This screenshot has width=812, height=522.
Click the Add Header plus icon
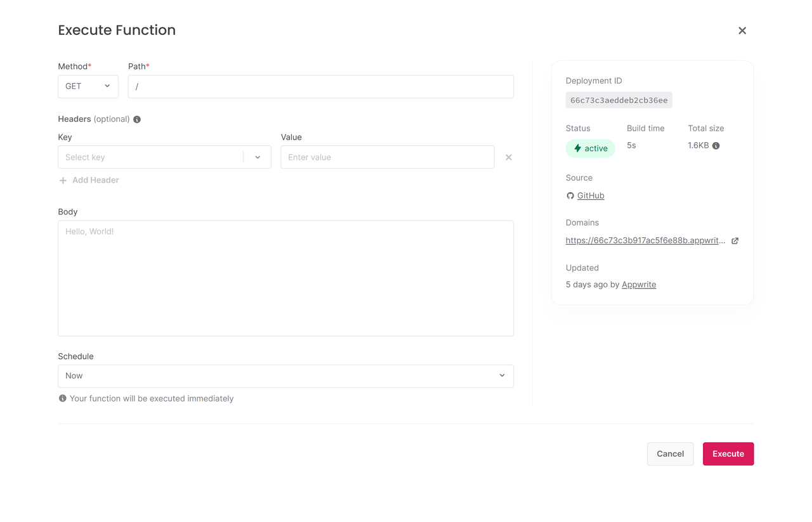tap(63, 181)
